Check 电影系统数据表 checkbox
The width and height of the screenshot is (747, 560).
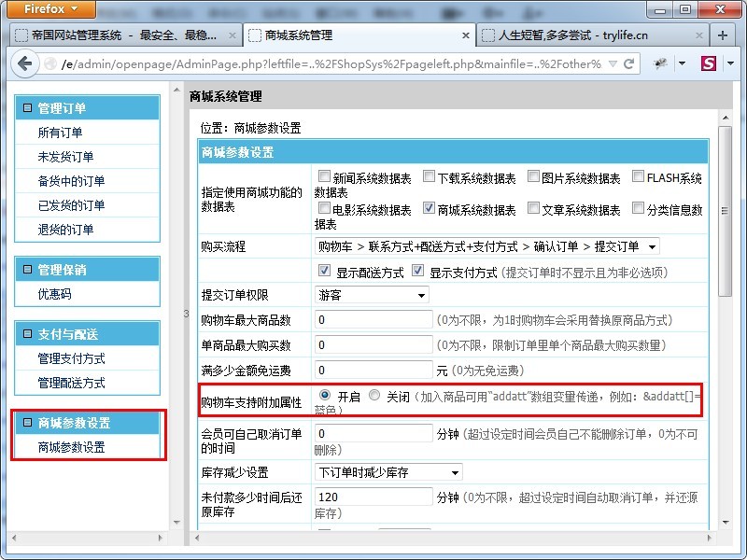coord(324,207)
